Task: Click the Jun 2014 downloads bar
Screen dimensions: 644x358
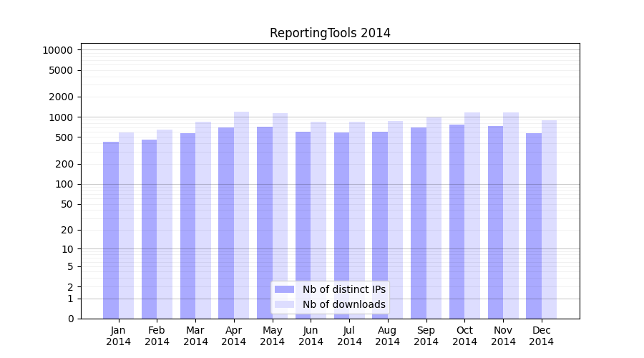Action: [x=318, y=220]
